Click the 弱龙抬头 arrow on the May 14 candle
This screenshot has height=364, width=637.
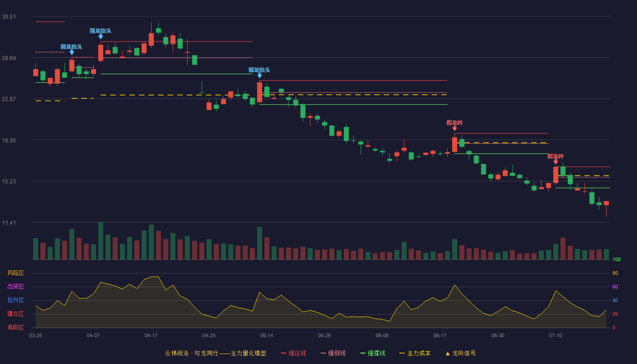pyautogui.click(x=259, y=76)
